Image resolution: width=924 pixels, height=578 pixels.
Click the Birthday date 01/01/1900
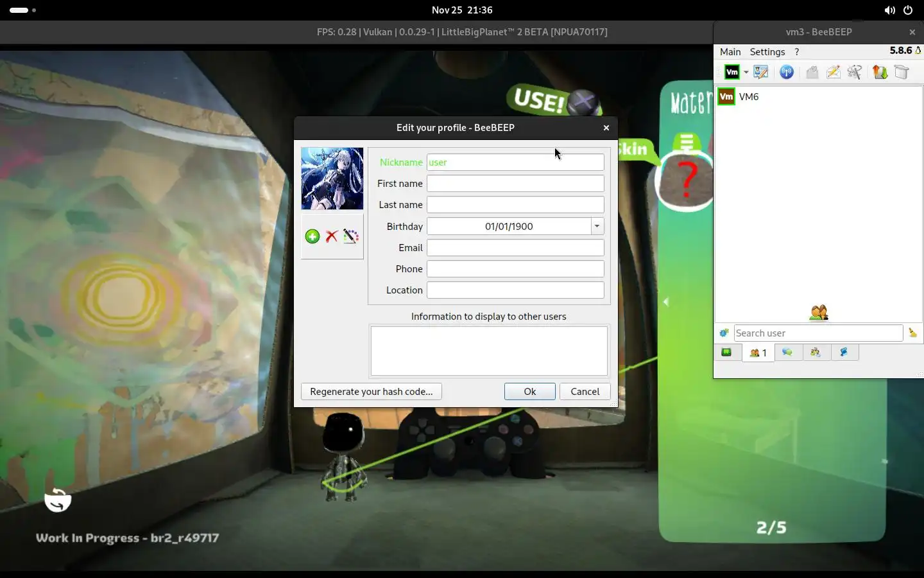(509, 226)
